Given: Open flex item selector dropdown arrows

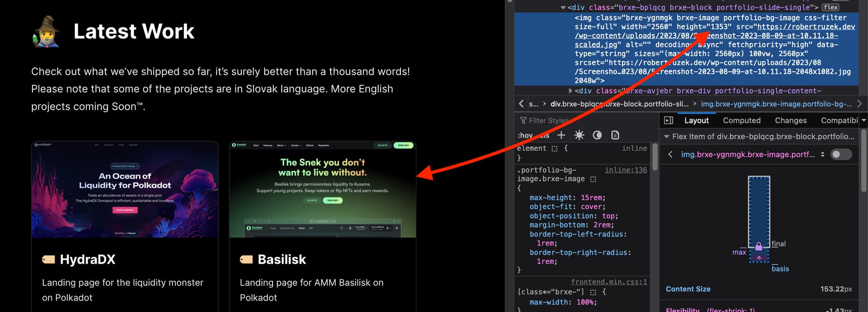Looking at the screenshot, I should [x=822, y=154].
